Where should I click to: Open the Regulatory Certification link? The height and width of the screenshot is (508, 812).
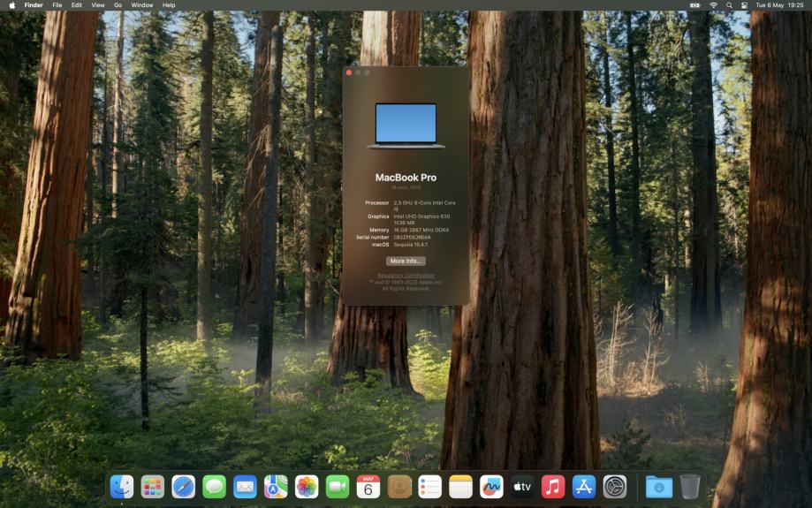click(x=406, y=276)
